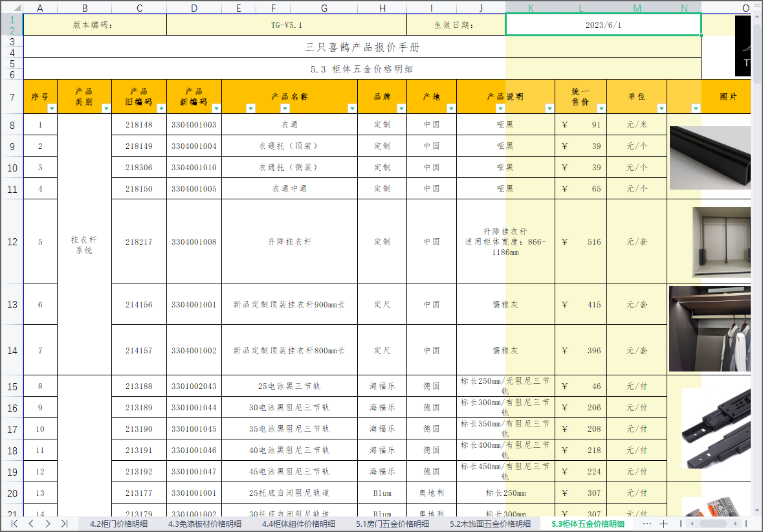Add a new sheet with the plus icon
Screen dimensions: 763x532
(x=664, y=524)
